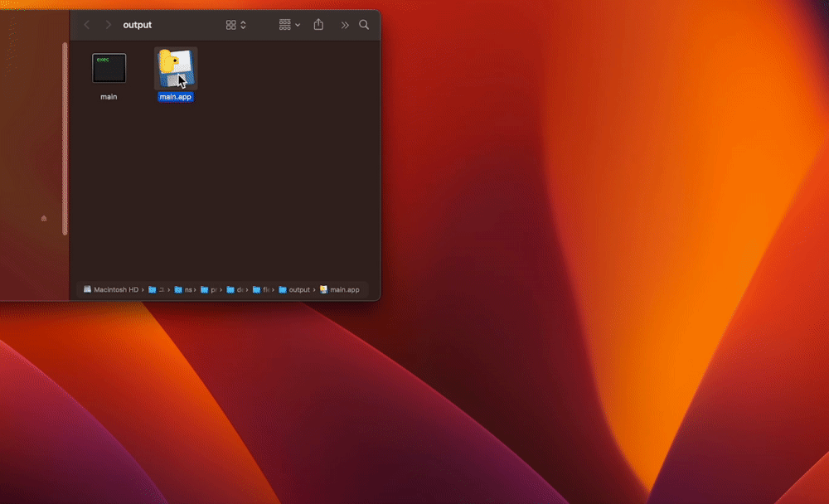Click the output folder icon in the path bar

tap(283, 289)
